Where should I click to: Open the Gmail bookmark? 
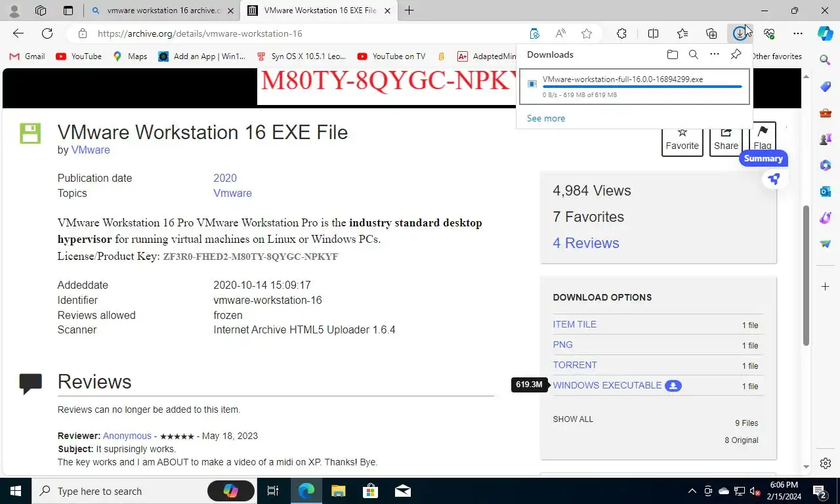point(27,56)
